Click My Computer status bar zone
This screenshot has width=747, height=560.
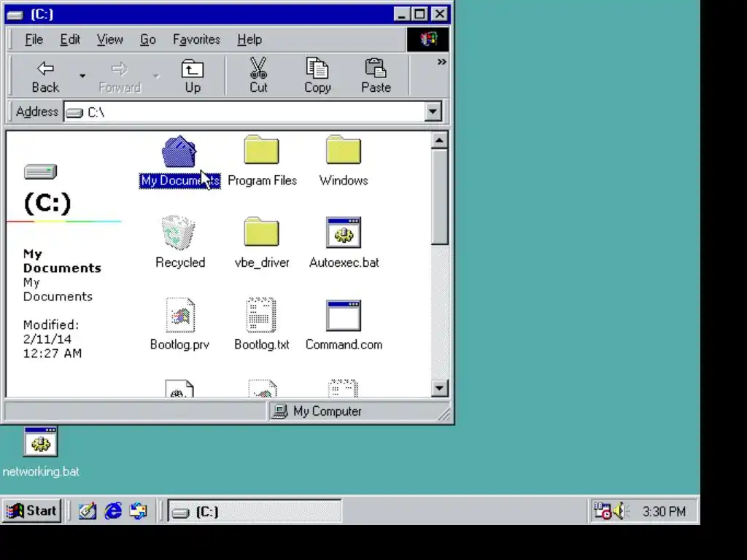pos(357,411)
